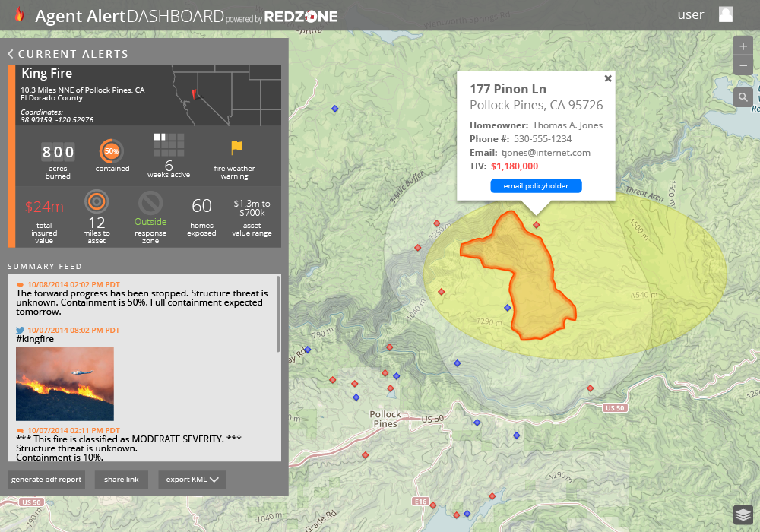Click the Pollock Pines map label
The width and height of the screenshot is (760, 532).
(385, 419)
